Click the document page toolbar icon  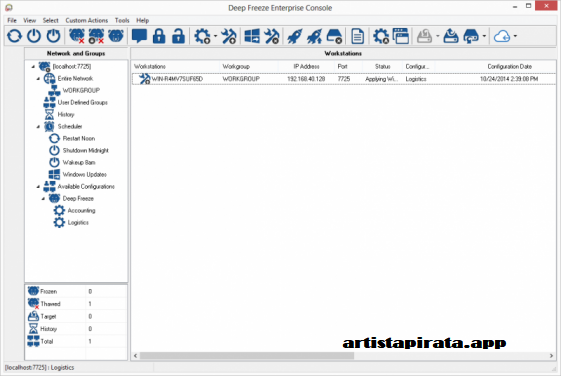click(357, 36)
